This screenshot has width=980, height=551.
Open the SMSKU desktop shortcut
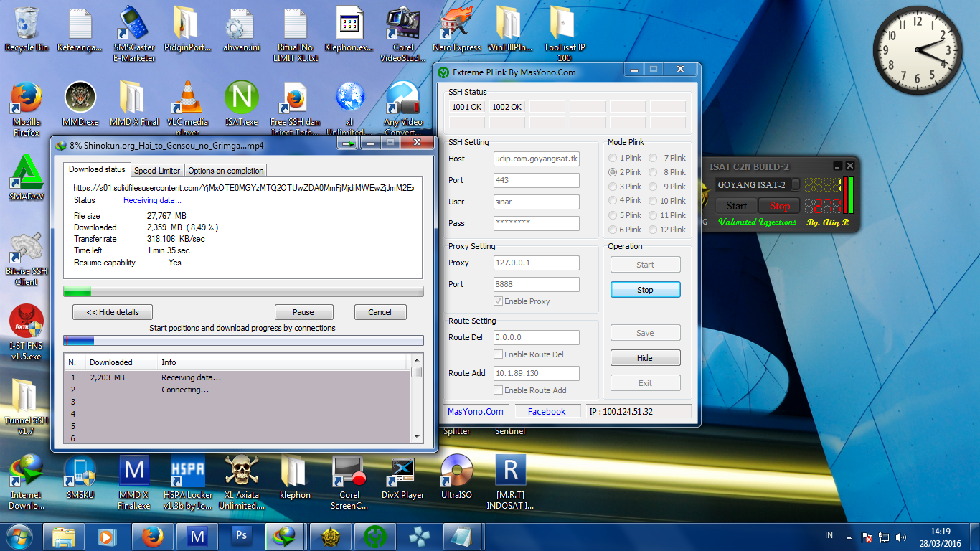80,476
